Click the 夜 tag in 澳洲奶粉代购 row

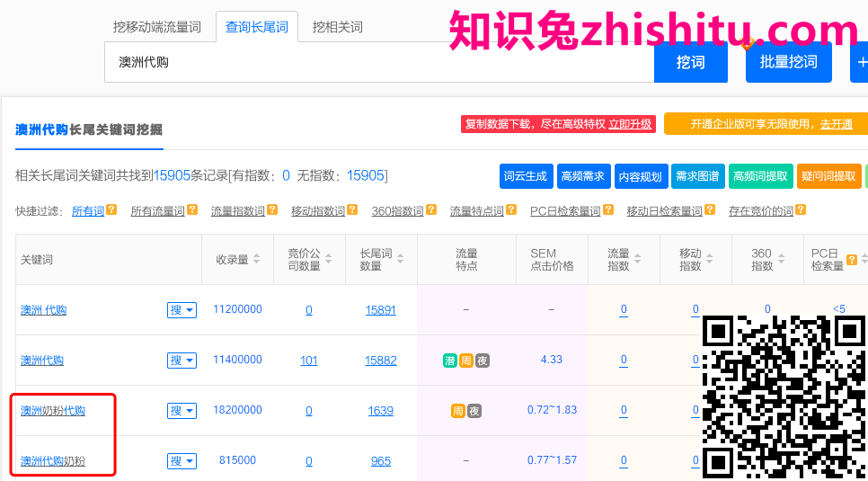click(474, 411)
